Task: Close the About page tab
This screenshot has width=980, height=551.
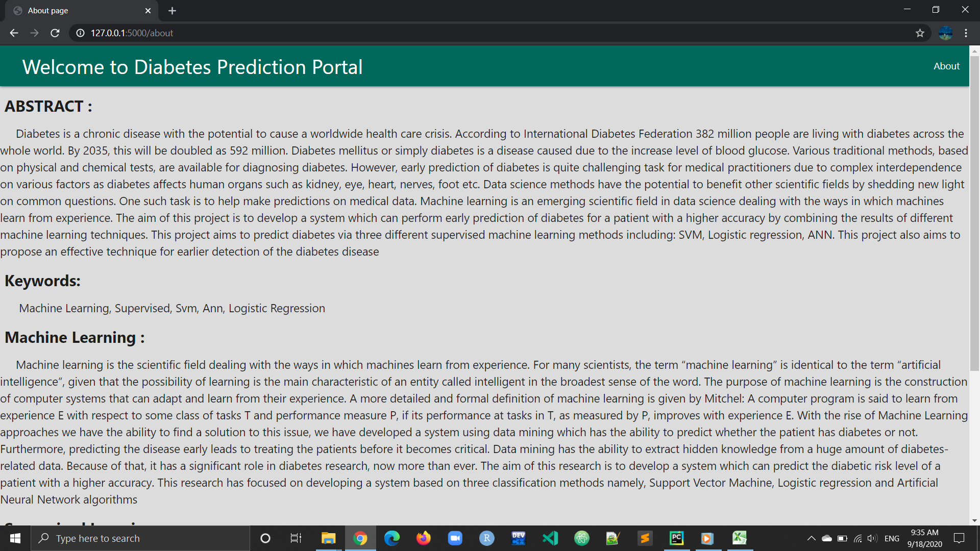Action: tap(148, 11)
